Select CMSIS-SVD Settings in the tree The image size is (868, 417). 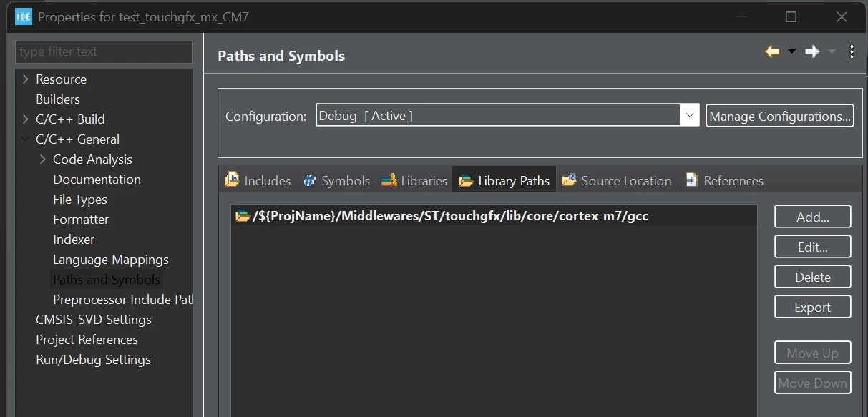94,319
